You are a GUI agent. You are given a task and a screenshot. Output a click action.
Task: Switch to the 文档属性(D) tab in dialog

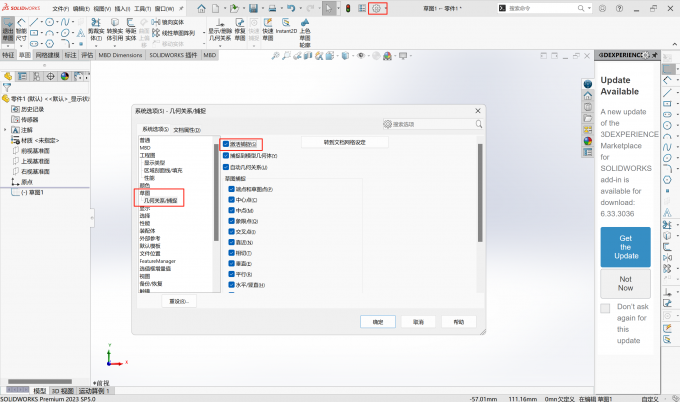187,130
